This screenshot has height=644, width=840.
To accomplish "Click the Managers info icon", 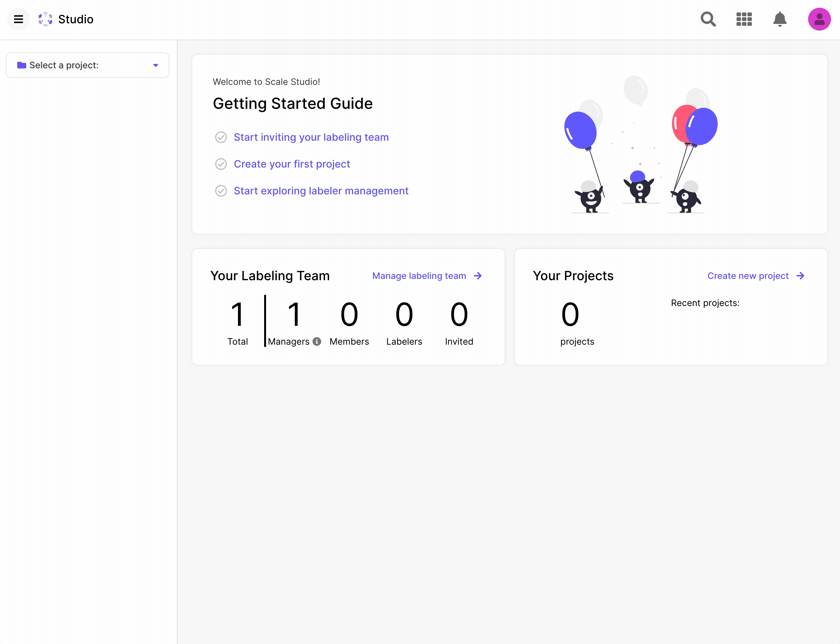I will 317,341.
